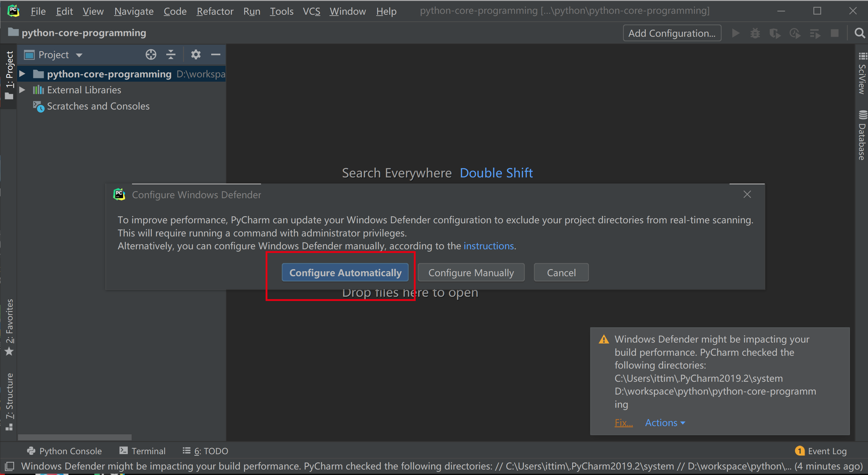Open the 2: Favorites side tab
Image resolution: width=868 pixels, height=475 pixels.
[x=9, y=327]
